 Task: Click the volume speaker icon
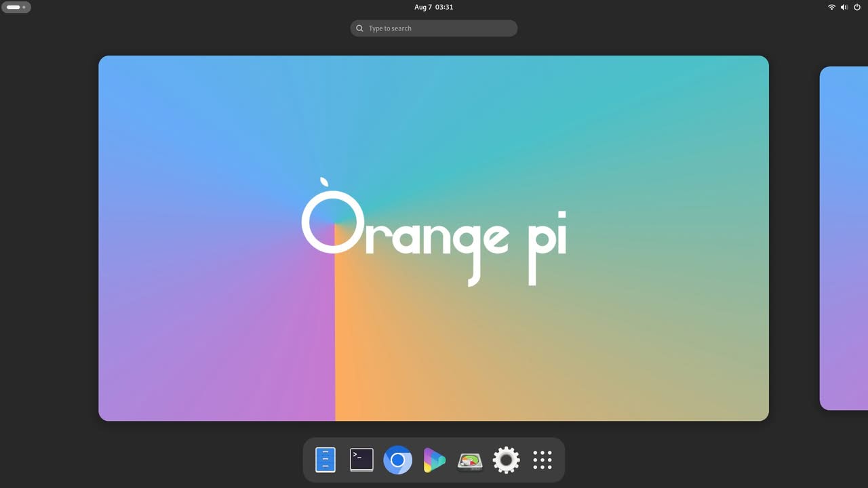coord(844,7)
